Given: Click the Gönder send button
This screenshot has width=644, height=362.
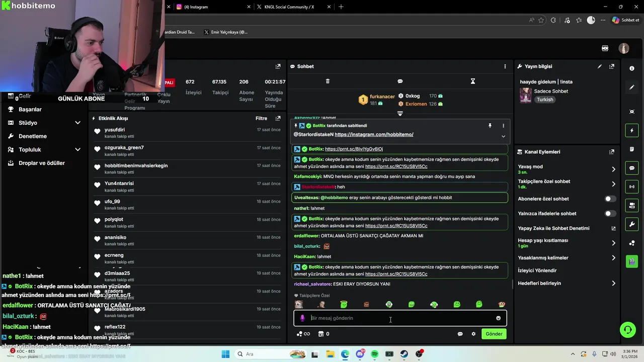Looking at the screenshot, I should click(x=494, y=334).
